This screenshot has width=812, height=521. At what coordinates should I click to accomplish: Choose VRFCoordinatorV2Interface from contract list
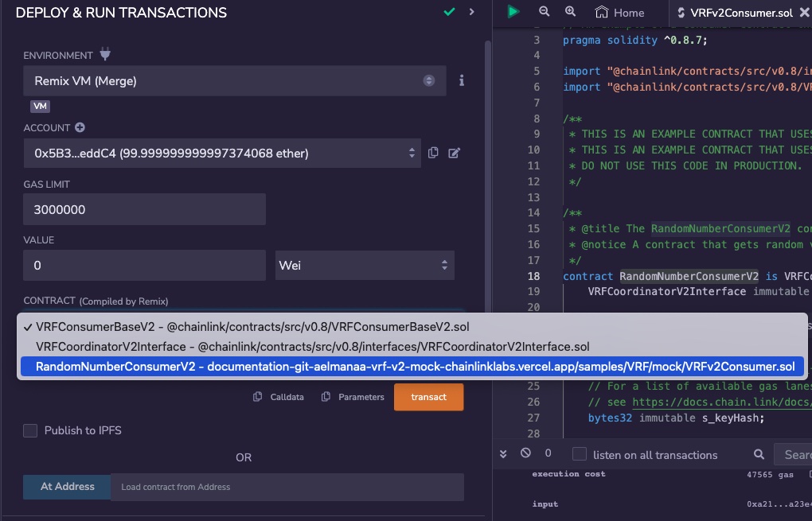tap(312, 347)
